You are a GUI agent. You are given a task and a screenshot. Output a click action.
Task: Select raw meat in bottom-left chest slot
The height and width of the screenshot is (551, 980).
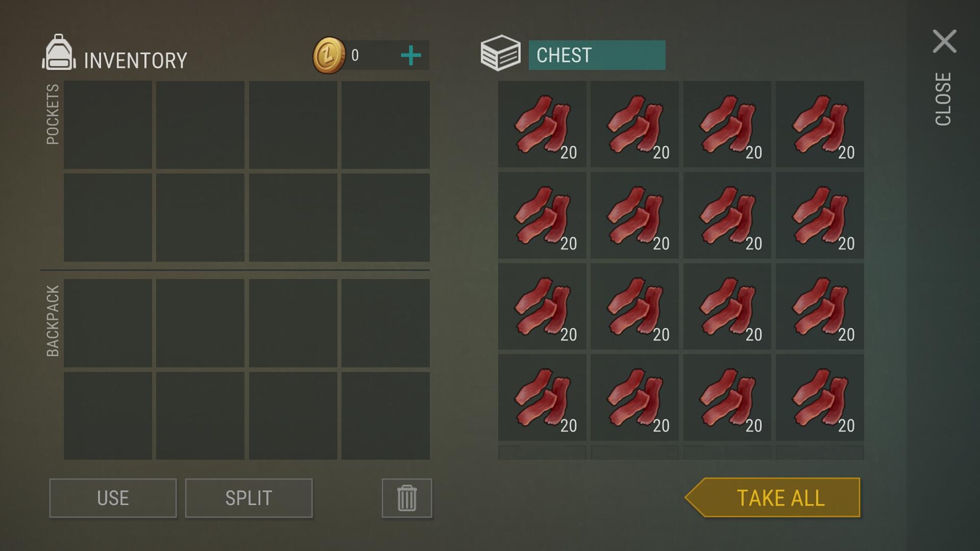[x=542, y=397]
